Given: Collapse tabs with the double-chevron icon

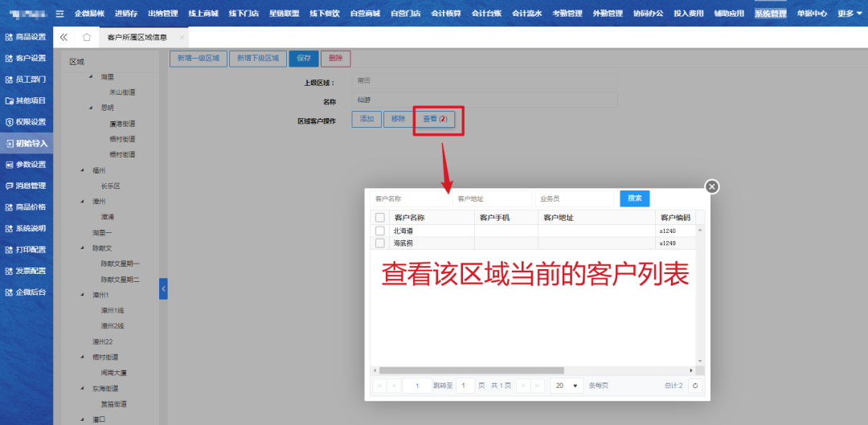Looking at the screenshot, I should pyautogui.click(x=64, y=37).
